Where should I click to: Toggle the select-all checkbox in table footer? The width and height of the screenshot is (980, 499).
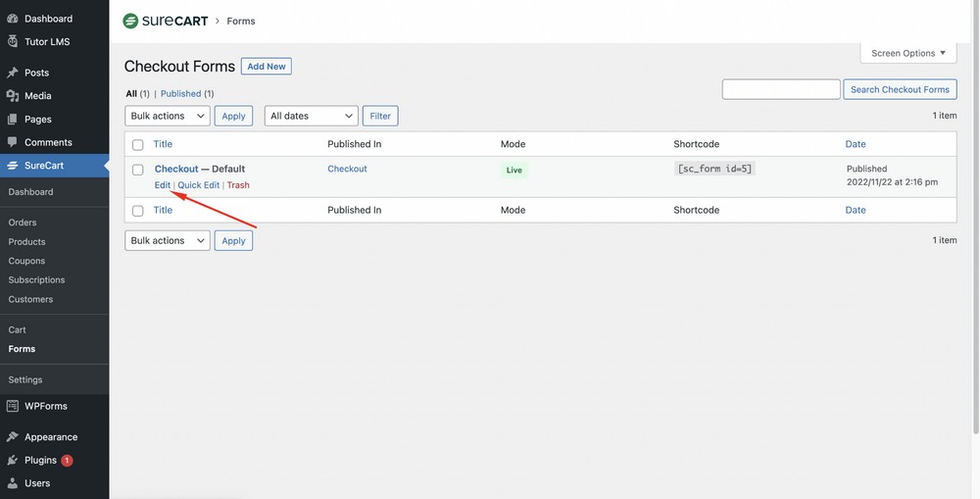138,211
